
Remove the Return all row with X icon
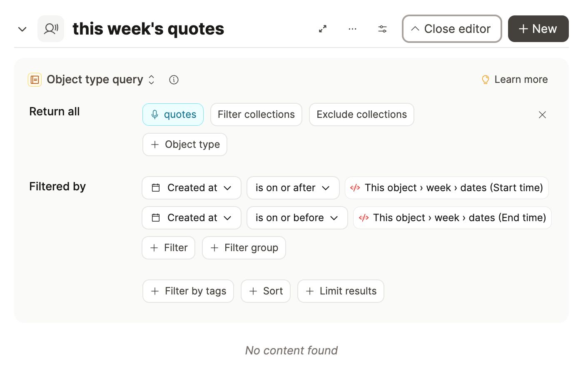(542, 115)
